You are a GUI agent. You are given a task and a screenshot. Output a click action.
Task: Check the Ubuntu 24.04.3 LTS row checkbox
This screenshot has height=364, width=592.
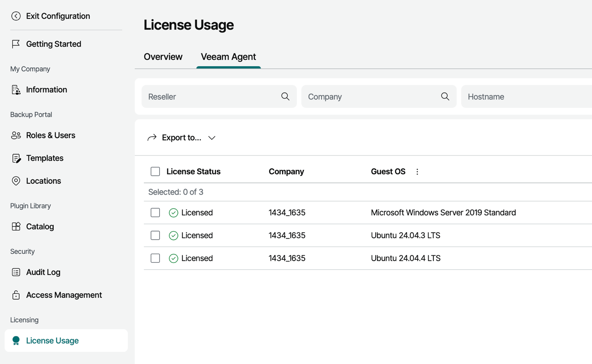point(155,236)
